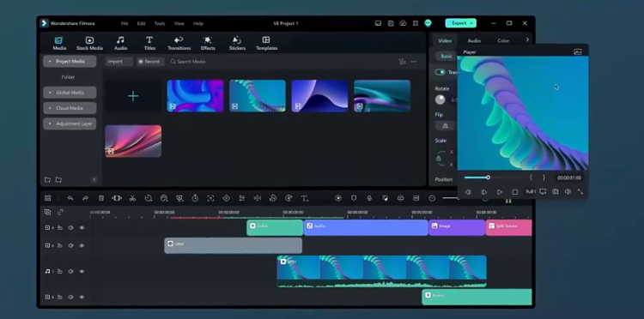Click the scope icon beside the Player title
Screen dimensions: 644x319
578,52
